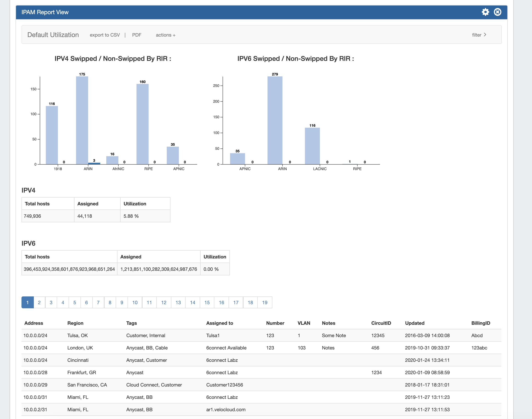Click the Assigned to column header
This screenshot has height=419, width=532.
point(219,323)
